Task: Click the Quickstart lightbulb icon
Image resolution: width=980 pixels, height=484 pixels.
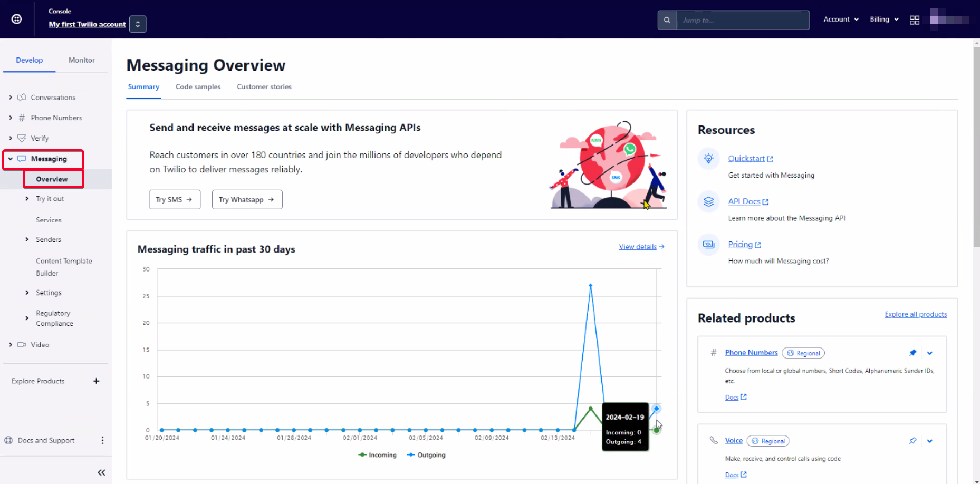Action: coord(709,158)
